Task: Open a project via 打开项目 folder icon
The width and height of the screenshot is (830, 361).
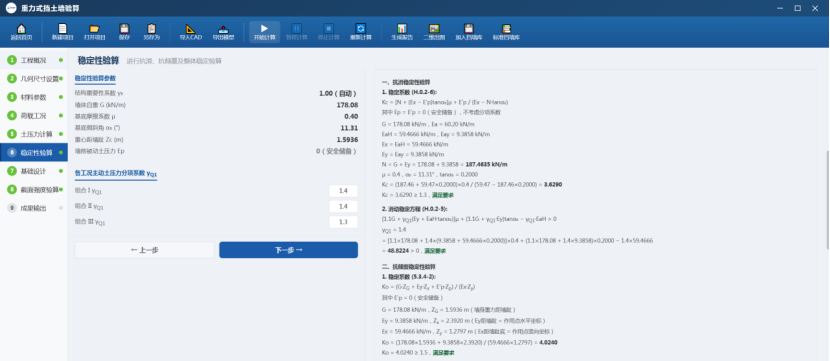Action: [x=94, y=32]
